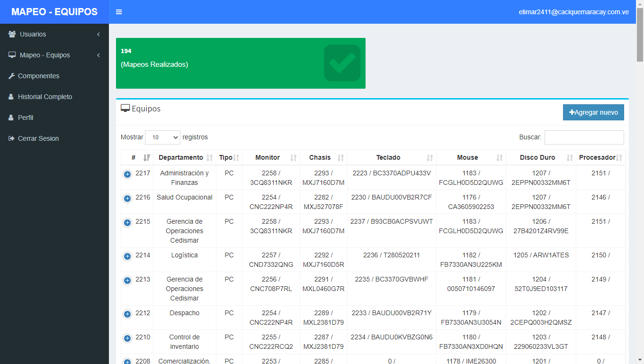This screenshot has width=644, height=364.
Task: Click the Mapeo - Equipos monitor icon
Action: click(12, 55)
